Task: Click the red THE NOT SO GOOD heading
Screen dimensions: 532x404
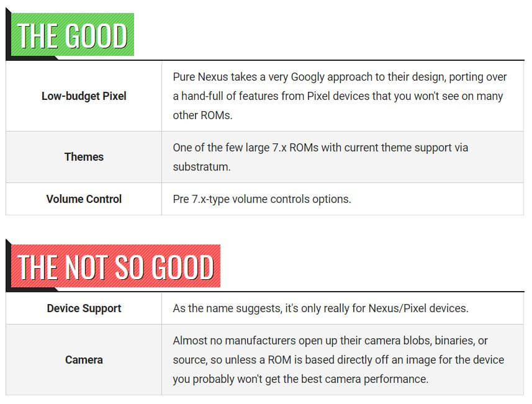Action: tap(115, 267)
